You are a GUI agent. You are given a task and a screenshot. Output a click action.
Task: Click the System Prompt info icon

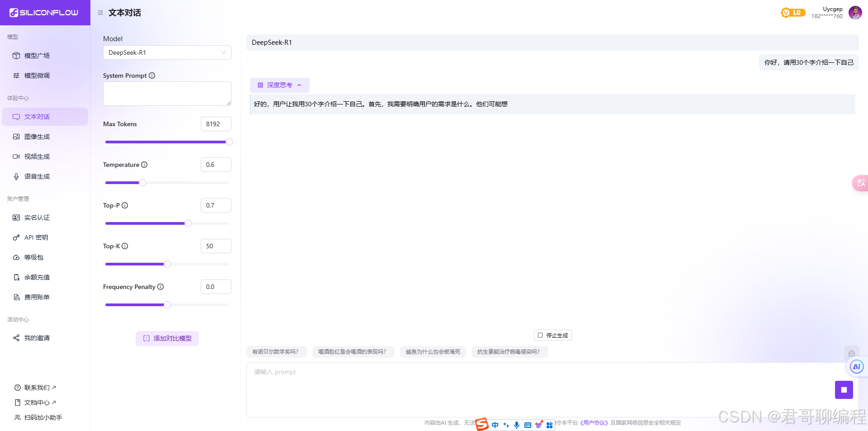pos(152,76)
